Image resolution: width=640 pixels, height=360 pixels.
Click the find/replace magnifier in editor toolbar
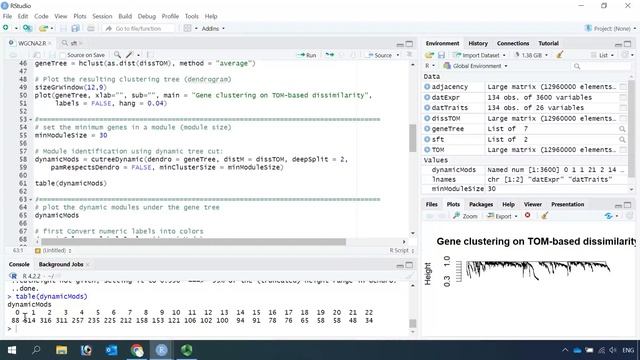tap(117, 55)
